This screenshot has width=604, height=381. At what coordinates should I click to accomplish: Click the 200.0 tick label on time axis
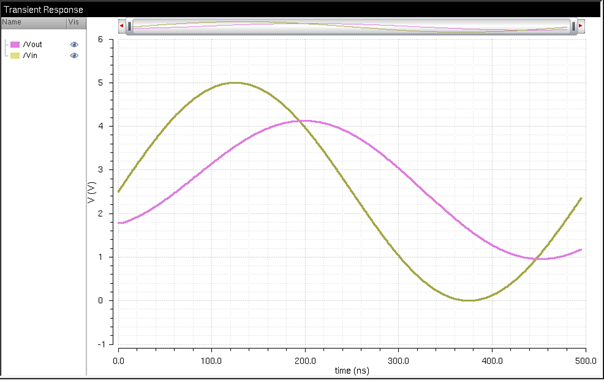pos(305,361)
